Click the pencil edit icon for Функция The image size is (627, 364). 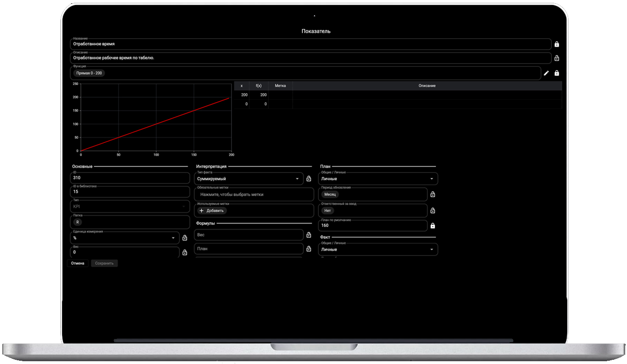click(x=546, y=73)
